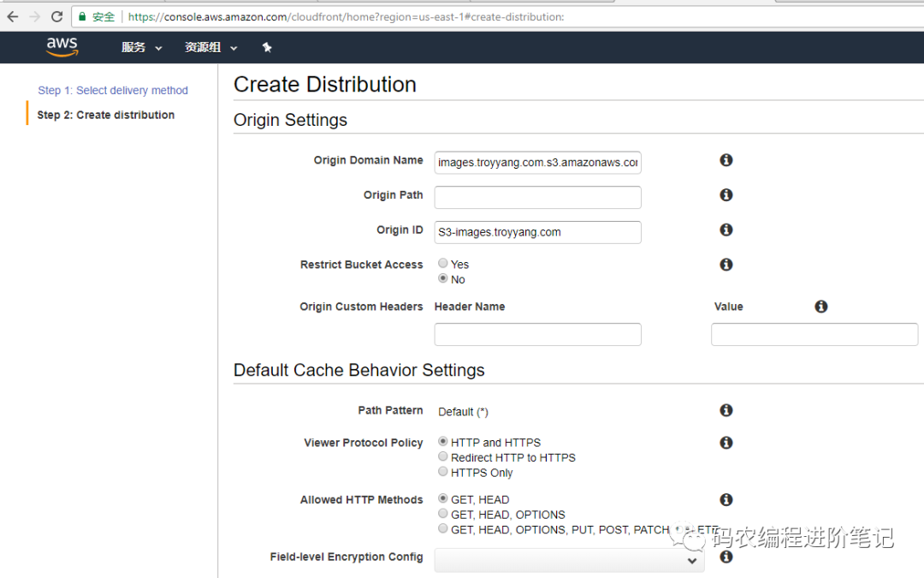Click the AWS logo icon
This screenshot has height=578, width=924.
pos(62,47)
